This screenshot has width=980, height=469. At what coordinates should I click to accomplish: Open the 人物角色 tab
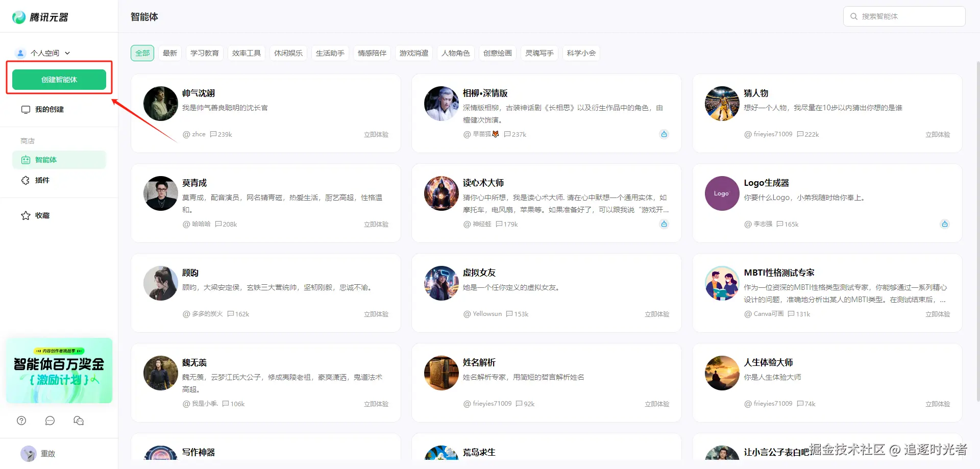(x=456, y=53)
